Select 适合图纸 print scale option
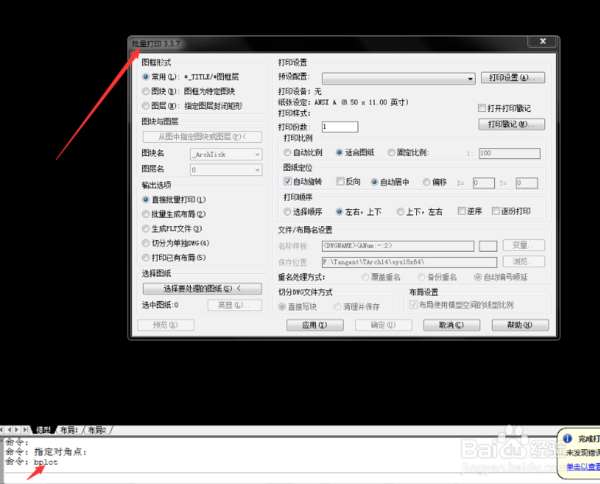The image size is (600, 484). pos(339,153)
